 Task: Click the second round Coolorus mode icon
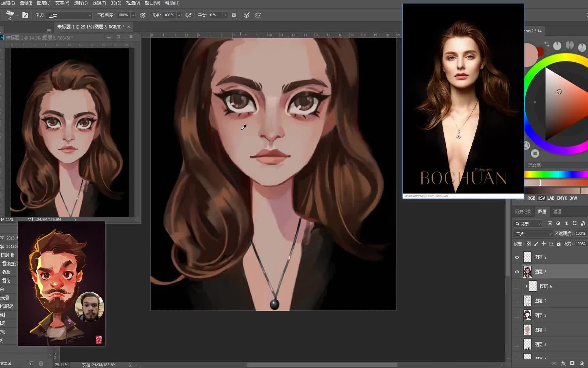[570, 45]
